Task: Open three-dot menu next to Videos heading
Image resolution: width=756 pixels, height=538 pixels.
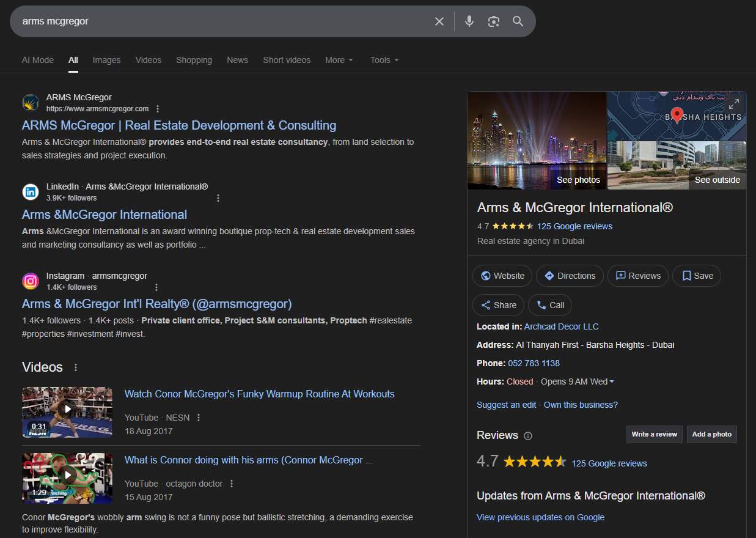Action: [76, 367]
